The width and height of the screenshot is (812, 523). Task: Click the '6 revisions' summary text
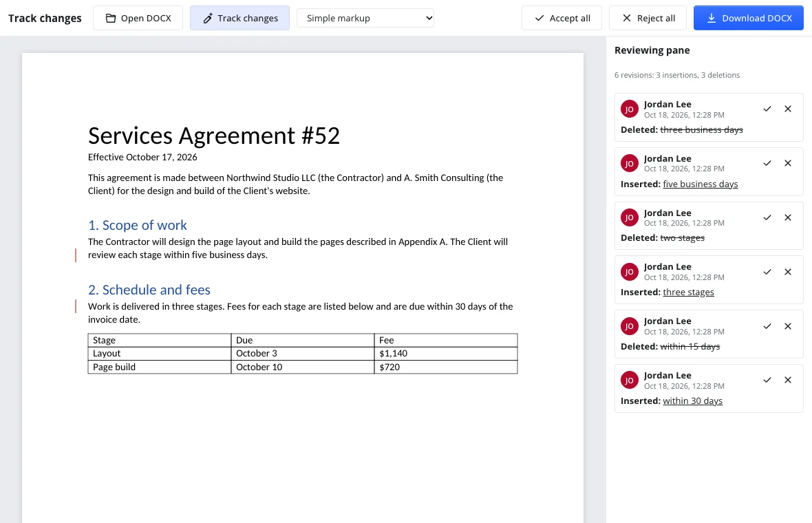tap(677, 75)
